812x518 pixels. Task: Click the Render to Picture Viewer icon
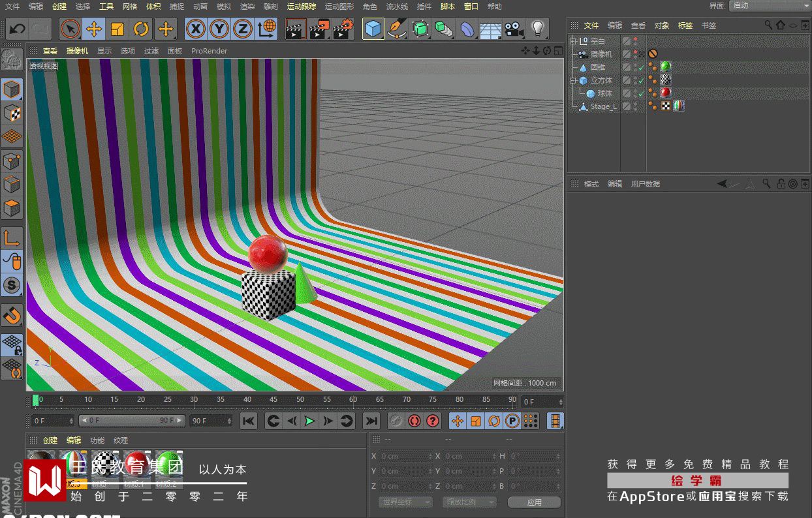[319, 29]
